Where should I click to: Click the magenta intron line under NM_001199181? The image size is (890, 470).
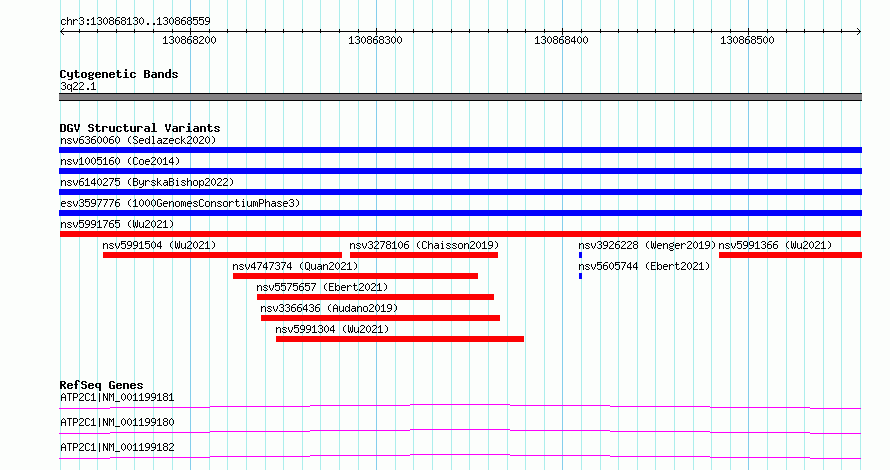coord(460,406)
